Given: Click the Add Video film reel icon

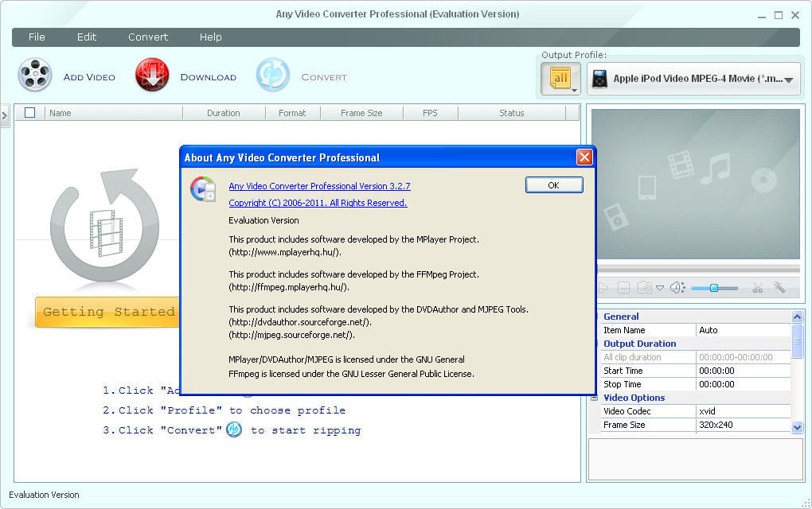Looking at the screenshot, I should [35, 75].
